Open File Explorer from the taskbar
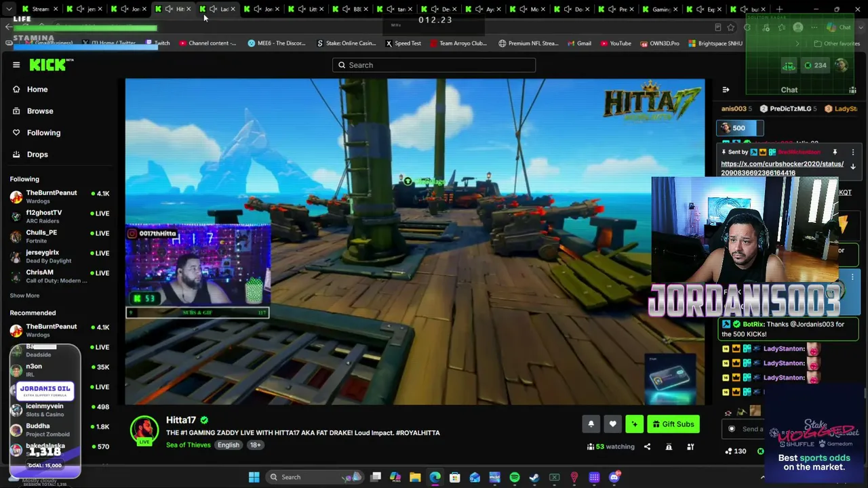Screen dimensions: 868x488 pos(415,477)
